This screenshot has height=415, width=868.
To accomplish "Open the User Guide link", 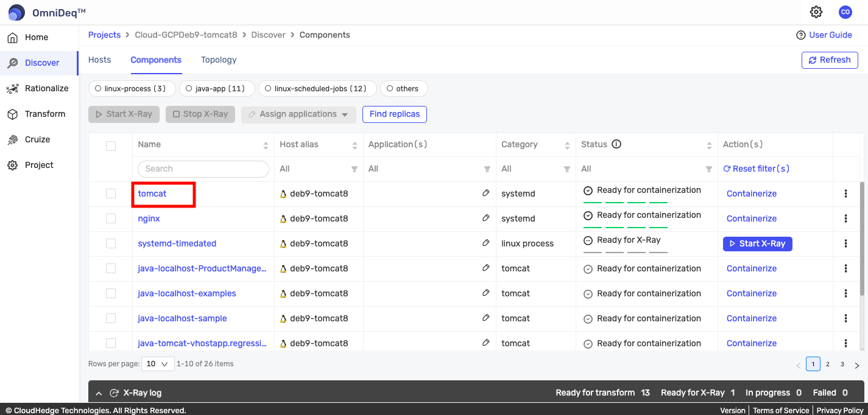I will click(824, 35).
